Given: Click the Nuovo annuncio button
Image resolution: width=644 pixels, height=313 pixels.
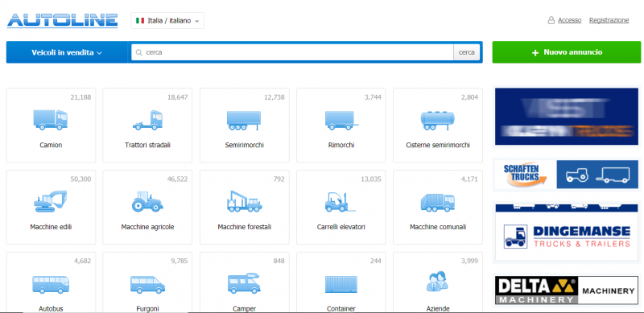Looking at the screenshot, I should pos(567,52).
